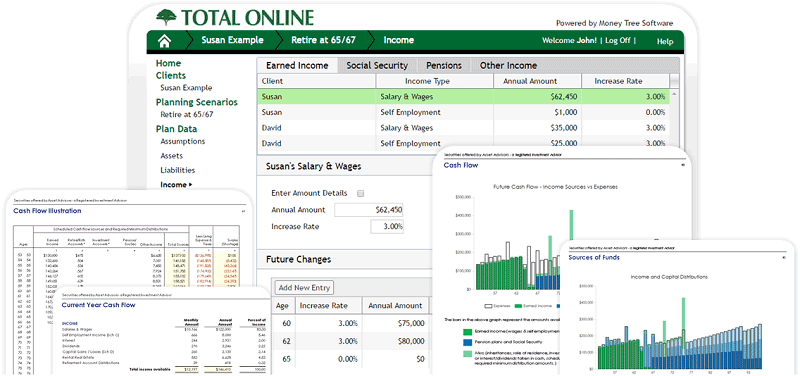
Task: Open Retire at 65/67 breadcrumb item
Action: (x=323, y=40)
